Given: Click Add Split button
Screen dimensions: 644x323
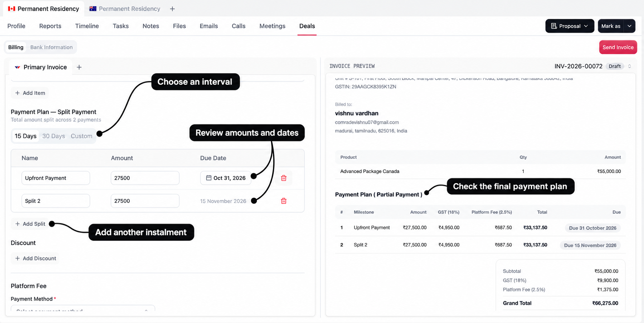Looking at the screenshot, I should point(30,224).
